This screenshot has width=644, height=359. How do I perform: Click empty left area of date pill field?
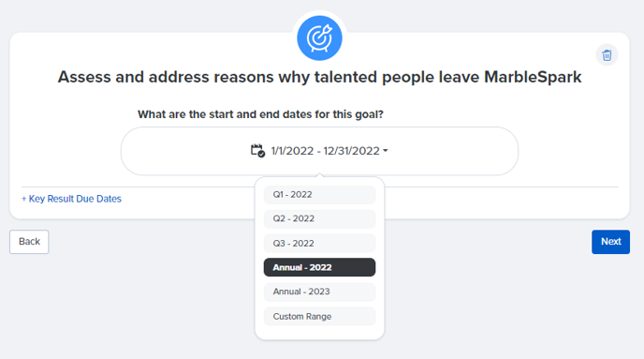point(184,151)
